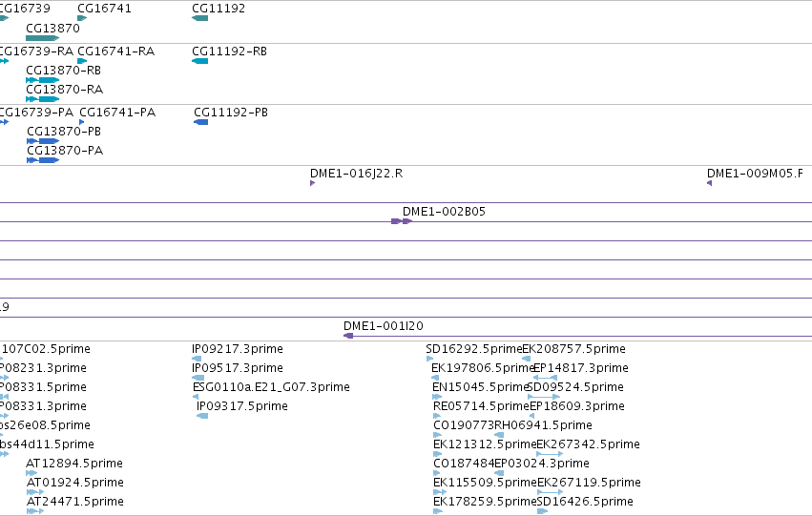Select the CO187484 EST label
Screen dimensions: 812x516
(464, 464)
